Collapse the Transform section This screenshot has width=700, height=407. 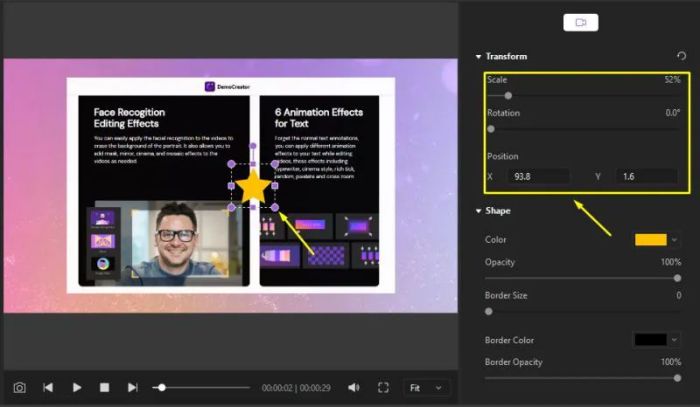click(479, 57)
